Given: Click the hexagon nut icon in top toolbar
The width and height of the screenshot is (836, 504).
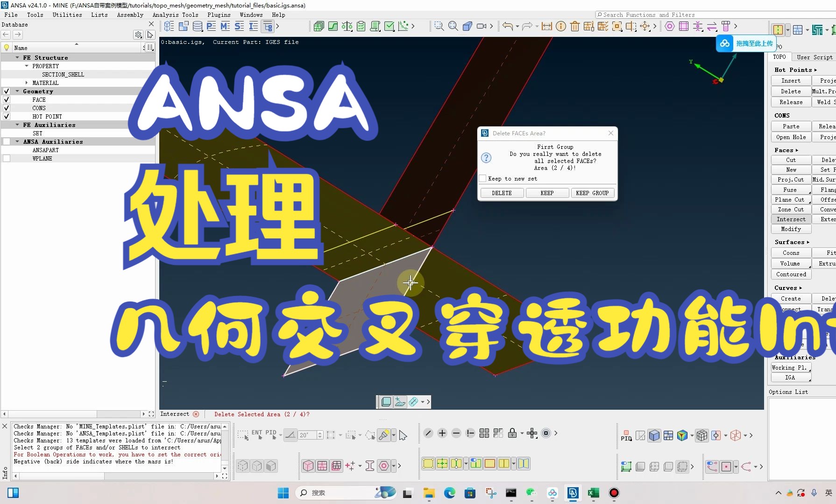Looking at the screenshot, I should pos(670,26).
